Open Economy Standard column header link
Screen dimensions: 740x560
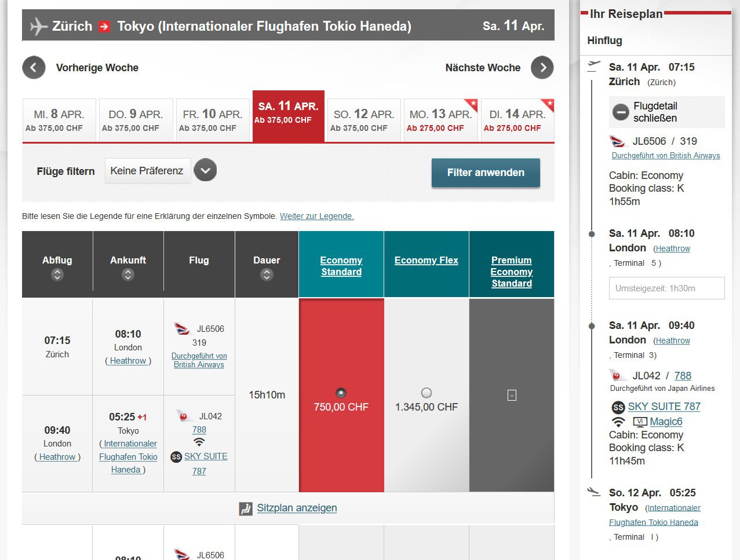341,266
